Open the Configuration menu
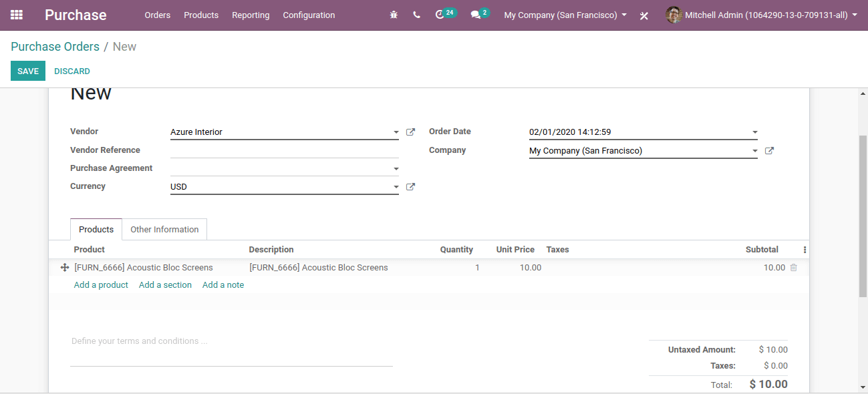 309,15
